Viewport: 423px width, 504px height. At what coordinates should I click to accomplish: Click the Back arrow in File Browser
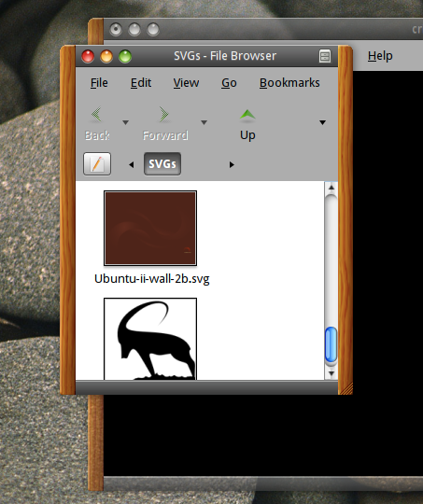(96, 115)
